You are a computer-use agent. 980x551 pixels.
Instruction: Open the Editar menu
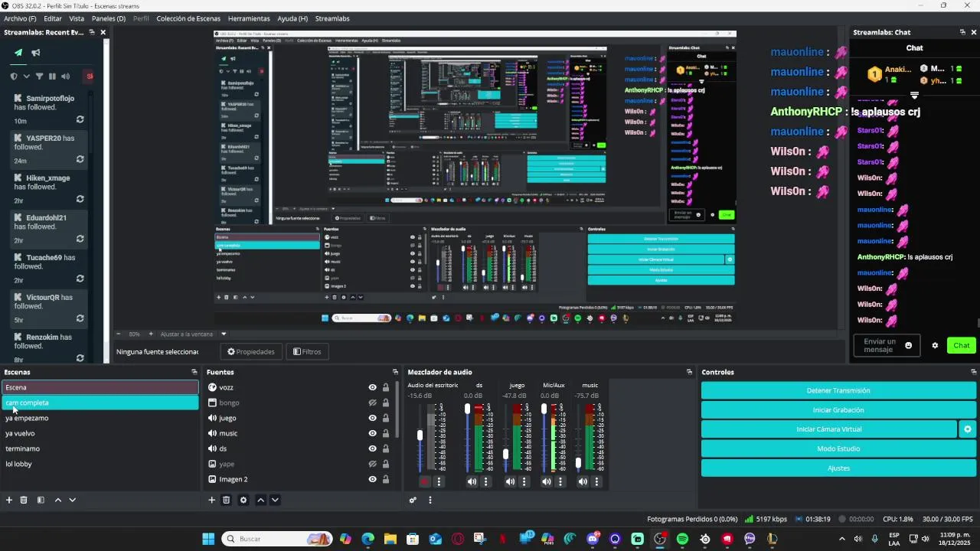[53, 18]
